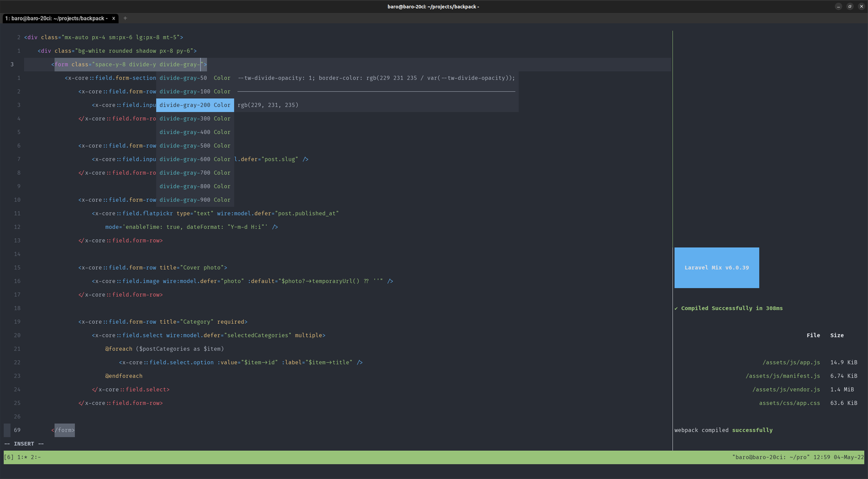Switch to the baro@baro-20ci backpack tab
This screenshot has width=868, height=479.
(x=56, y=18)
